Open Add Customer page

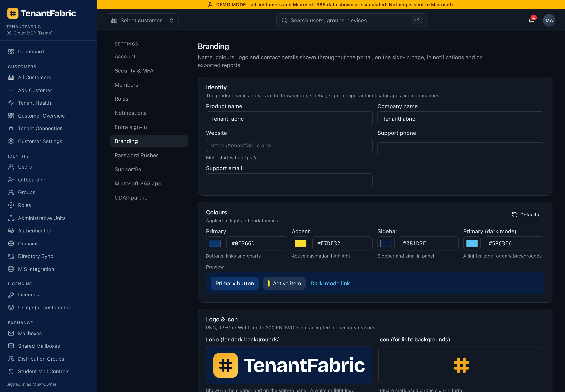click(x=49, y=90)
